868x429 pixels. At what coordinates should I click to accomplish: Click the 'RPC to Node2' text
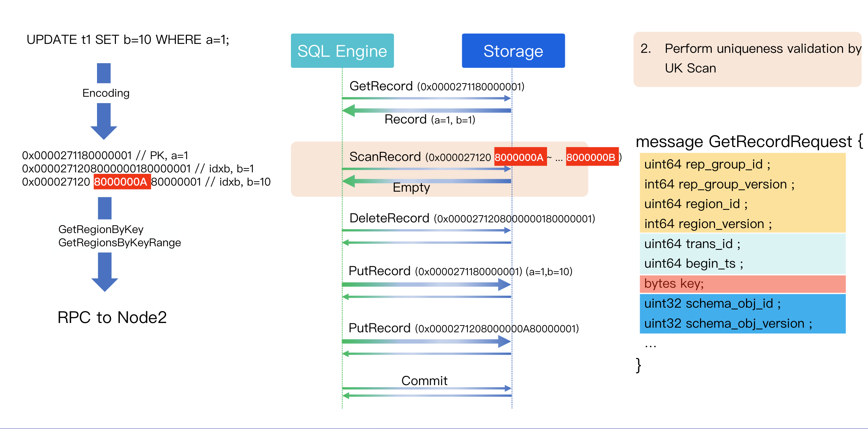click(x=112, y=317)
